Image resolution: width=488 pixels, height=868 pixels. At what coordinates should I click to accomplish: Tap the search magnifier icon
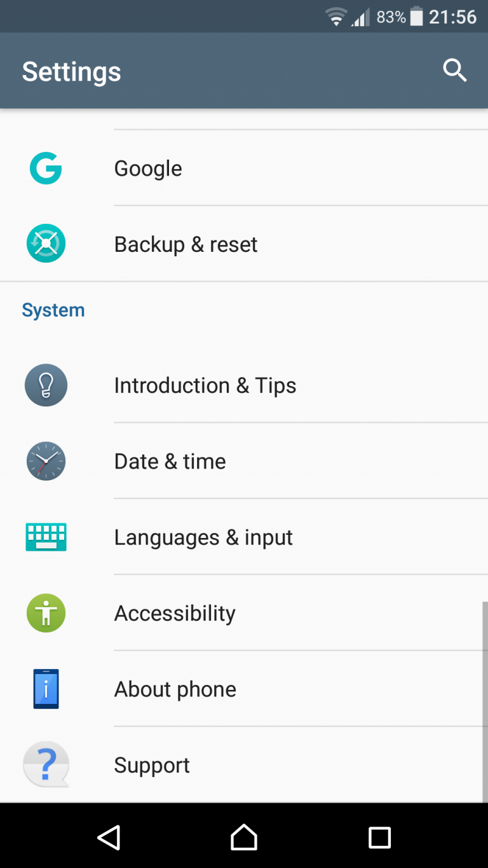(x=455, y=71)
